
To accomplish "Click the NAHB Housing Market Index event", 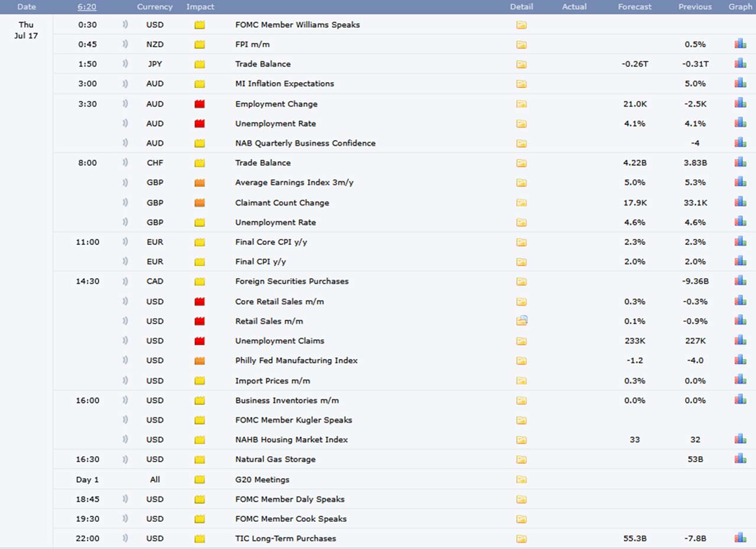I will (x=291, y=440).
